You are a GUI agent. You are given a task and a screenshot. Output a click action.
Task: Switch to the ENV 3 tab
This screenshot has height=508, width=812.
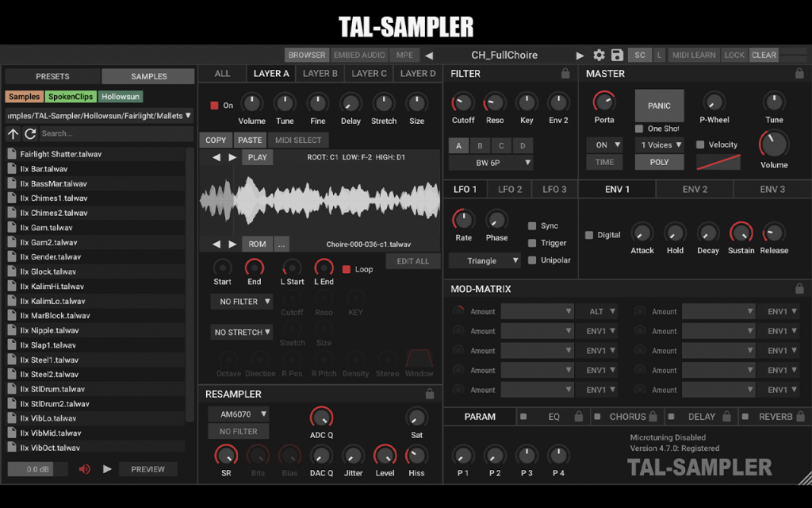pos(772,189)
